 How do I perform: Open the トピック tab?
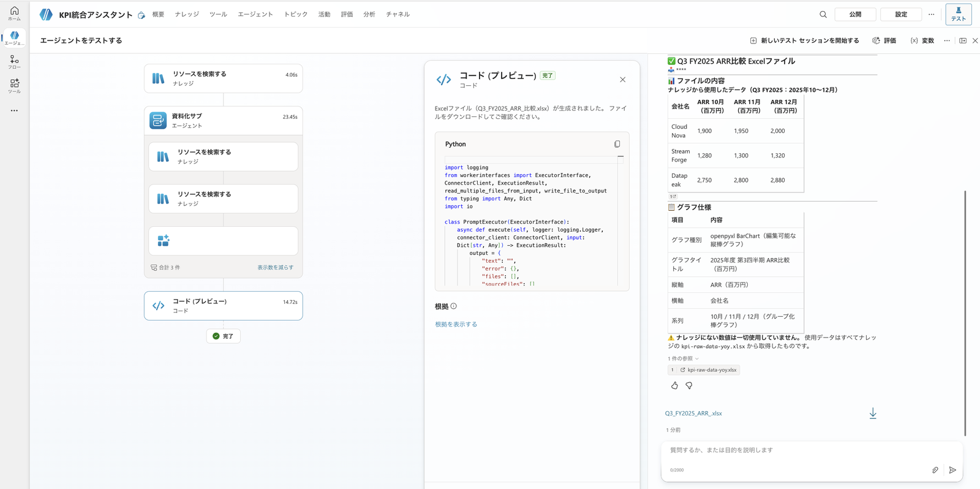[296, 14]
